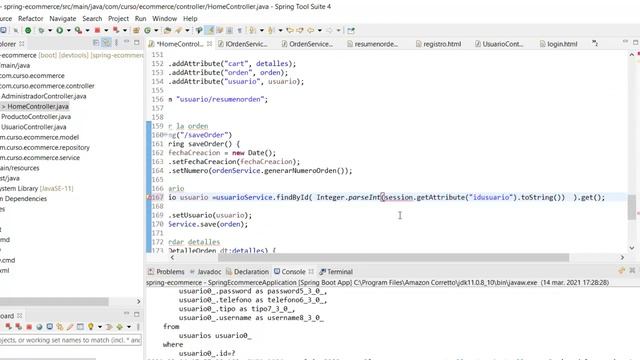Collapse All in Package Explorer header
The width and height of the screenshot is (640, 360).
(x=96, y=42)
